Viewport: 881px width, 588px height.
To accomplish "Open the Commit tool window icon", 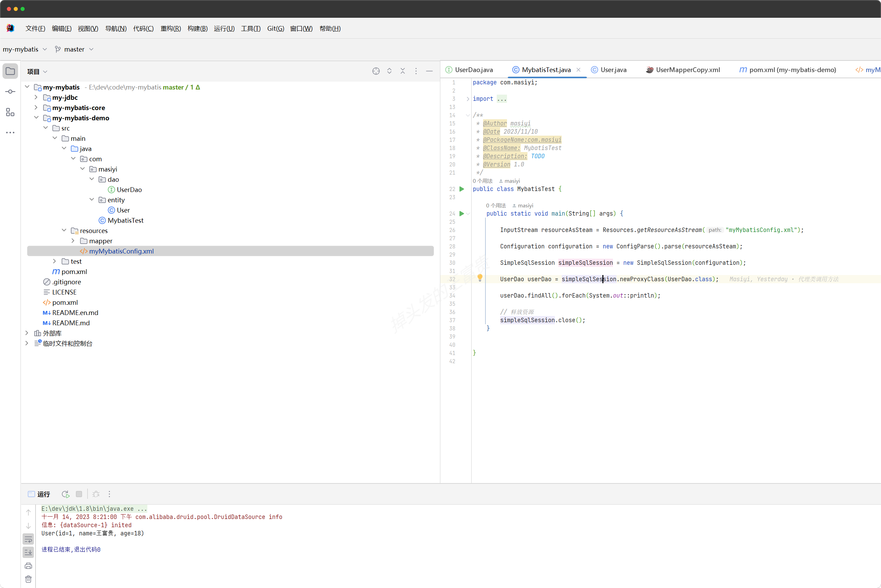I will tap(10, 92).
